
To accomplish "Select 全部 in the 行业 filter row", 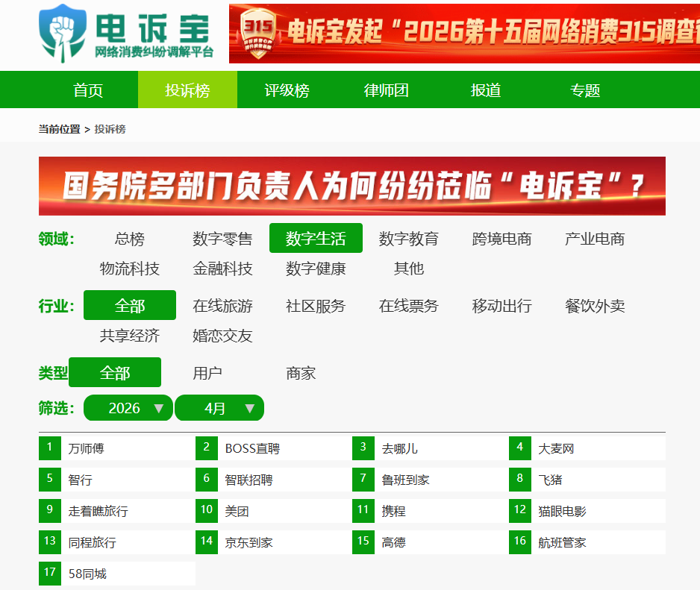I will point(129,305).
